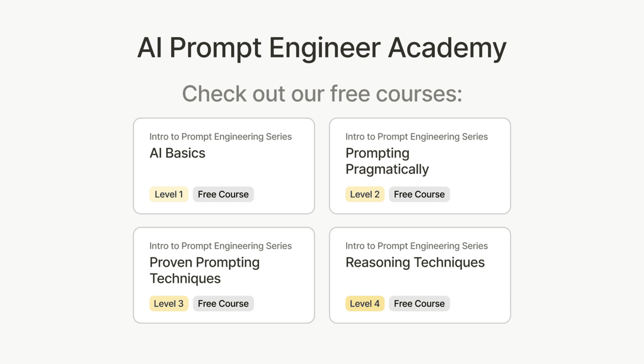Click the Level 4 badge on Reasoning Techniques
The image size is (644, 364).
365,303
